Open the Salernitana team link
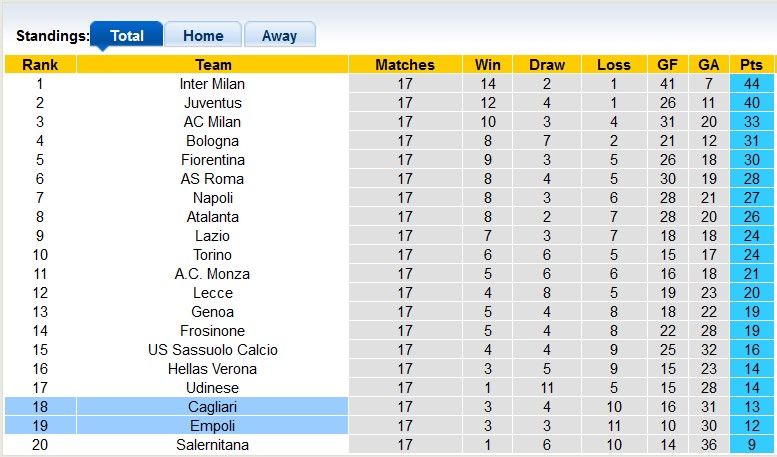This screenshot has height=457, width=777. (213, 445)
